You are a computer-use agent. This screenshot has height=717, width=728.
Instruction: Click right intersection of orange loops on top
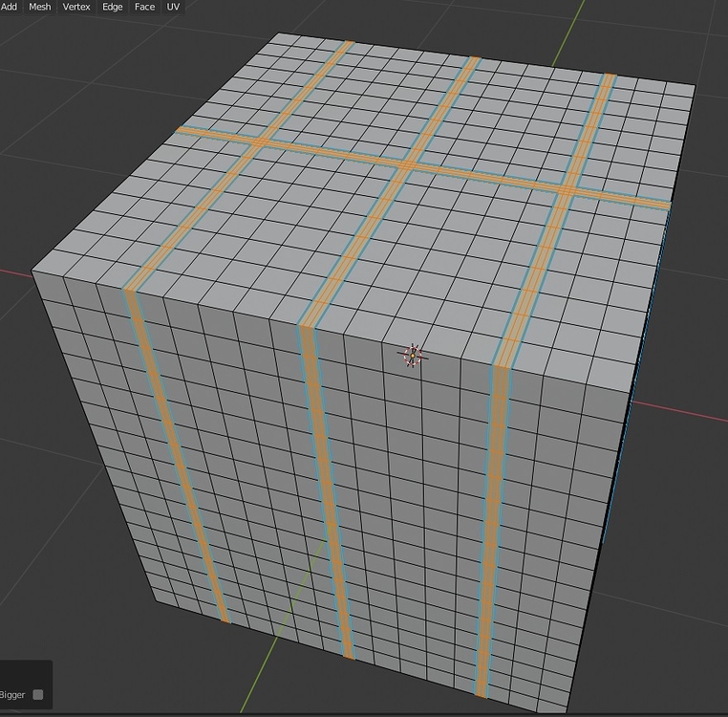567,190
